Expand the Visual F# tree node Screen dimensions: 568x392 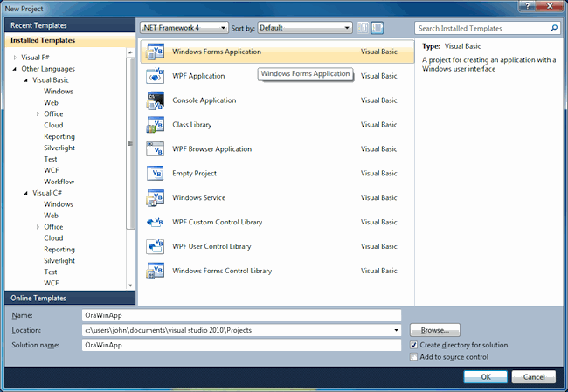(x=15, y=58)
